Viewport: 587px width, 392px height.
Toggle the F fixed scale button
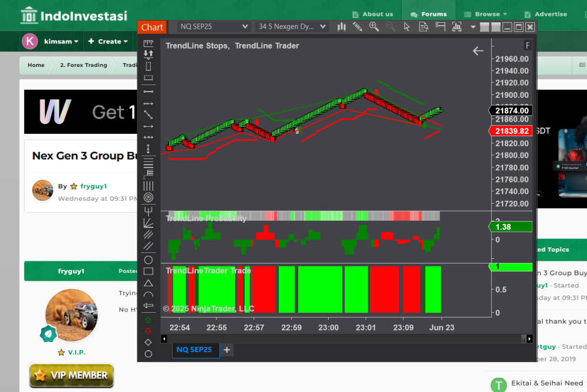tap(528, 46)
